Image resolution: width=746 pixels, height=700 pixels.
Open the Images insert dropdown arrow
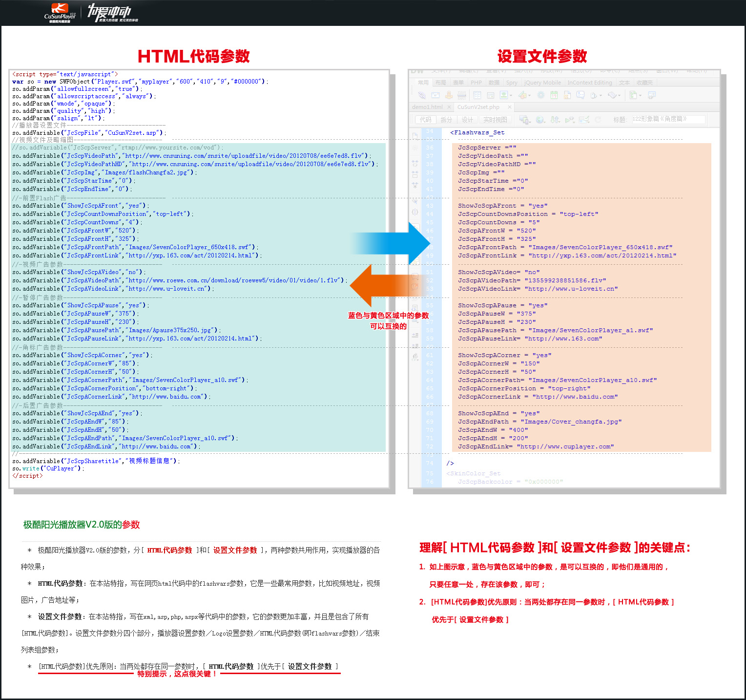(511, 96)
